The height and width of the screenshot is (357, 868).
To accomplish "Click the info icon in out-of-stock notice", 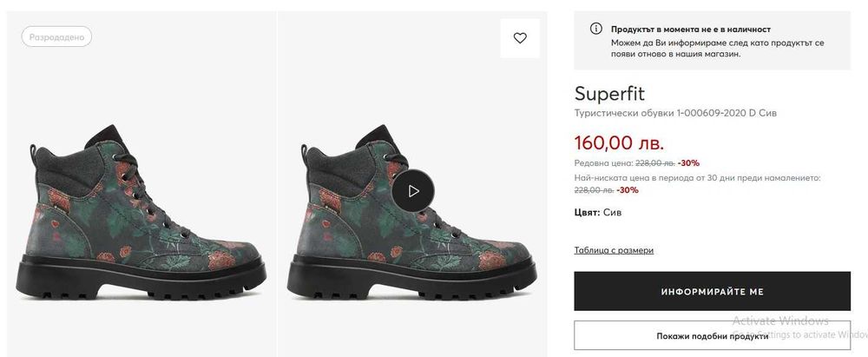I will (x=595, y=29).
